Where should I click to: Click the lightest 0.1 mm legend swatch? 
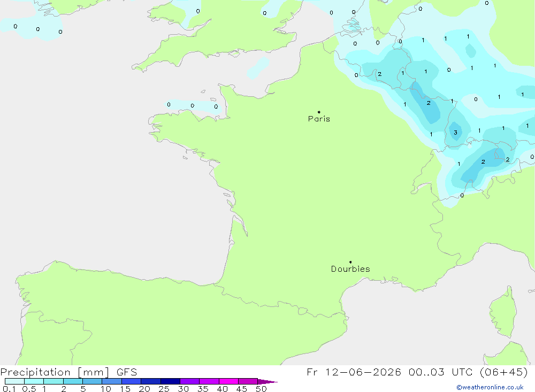[14, 381]
